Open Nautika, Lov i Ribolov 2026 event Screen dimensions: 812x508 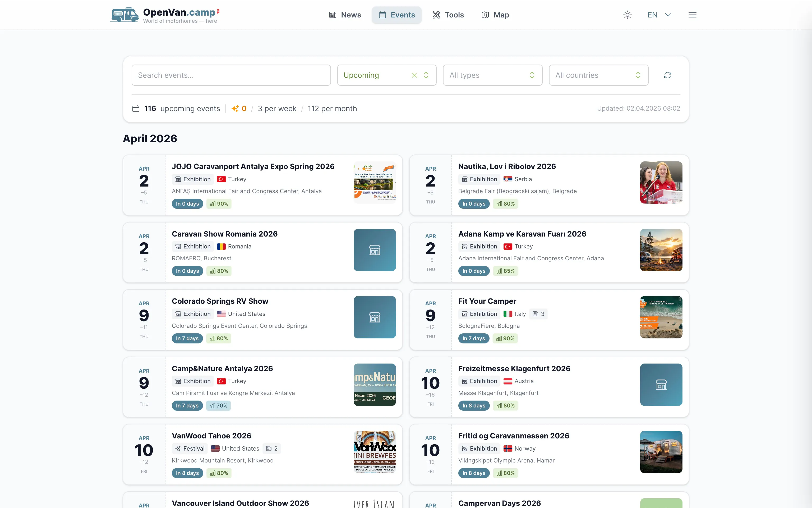click(507, 167)
